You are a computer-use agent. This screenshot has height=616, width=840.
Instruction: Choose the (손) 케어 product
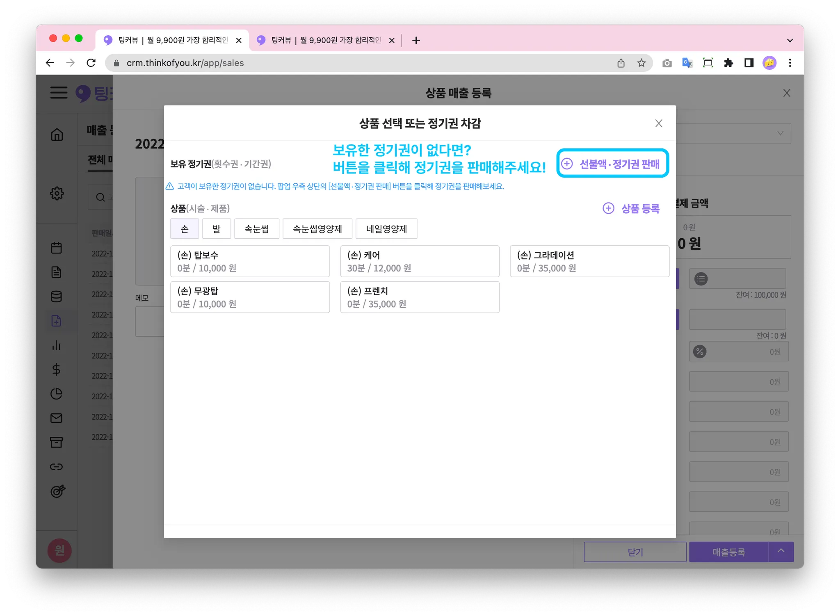[420, 261]
